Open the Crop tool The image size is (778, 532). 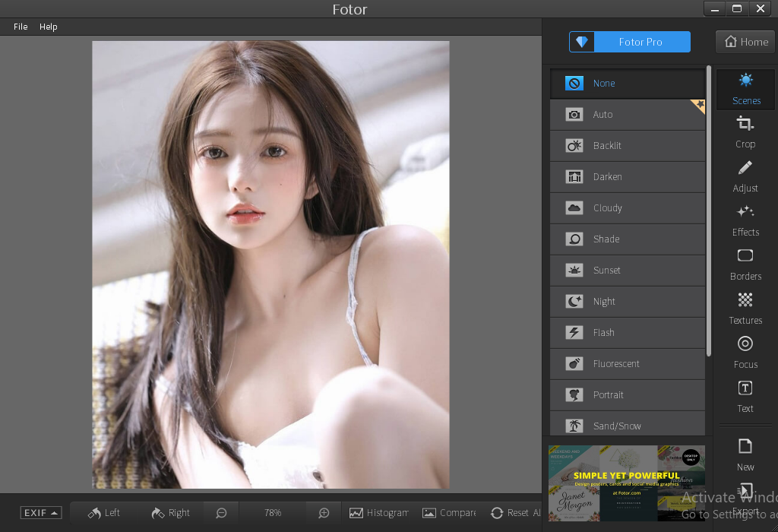(x=745, y=131)
